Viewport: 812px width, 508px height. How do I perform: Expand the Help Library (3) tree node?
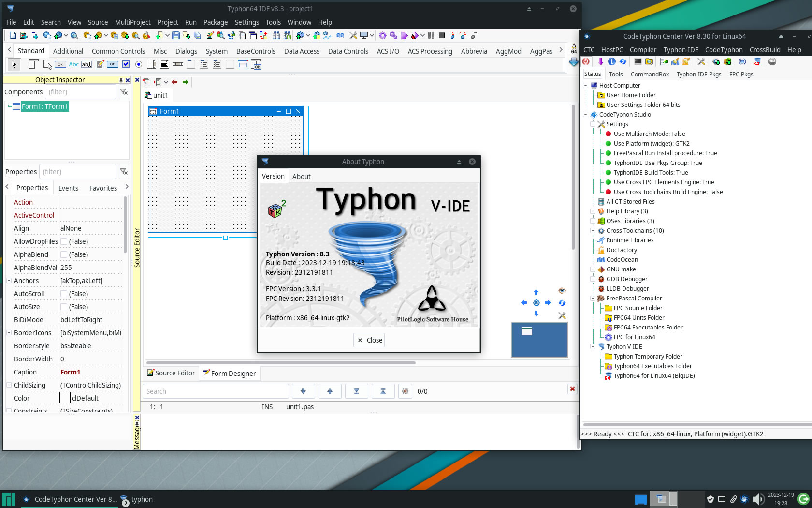(593, 211)
